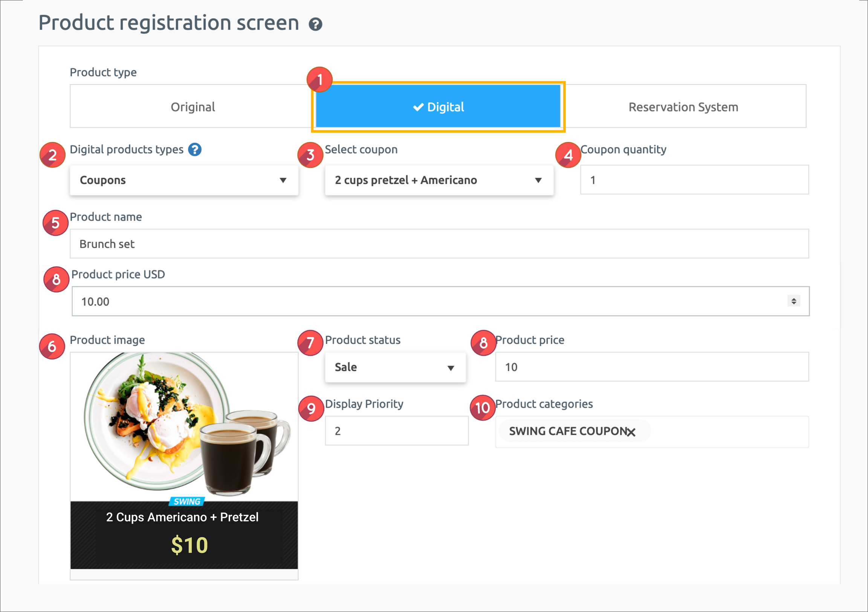Click the Product name field

[439, 244]
